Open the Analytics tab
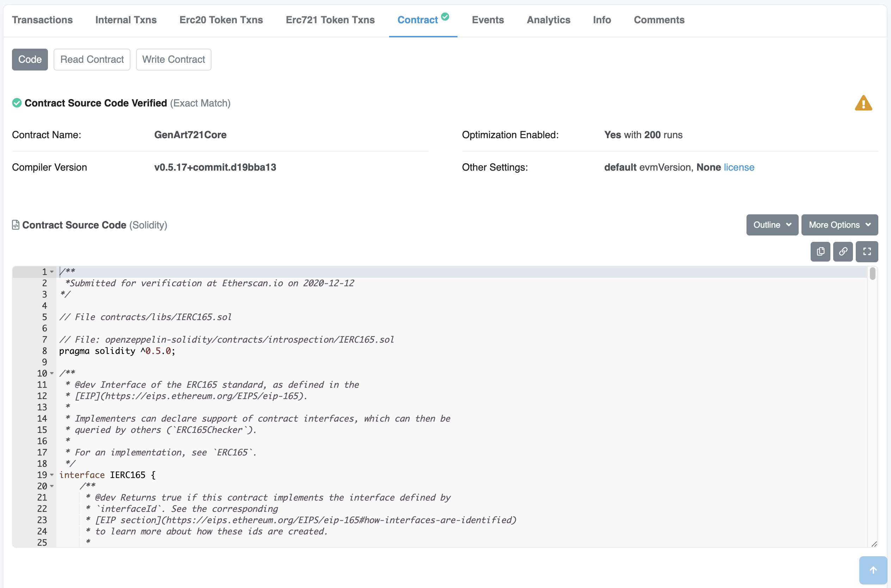The width and height of the screenshot is (891, 588). point(548,20)
